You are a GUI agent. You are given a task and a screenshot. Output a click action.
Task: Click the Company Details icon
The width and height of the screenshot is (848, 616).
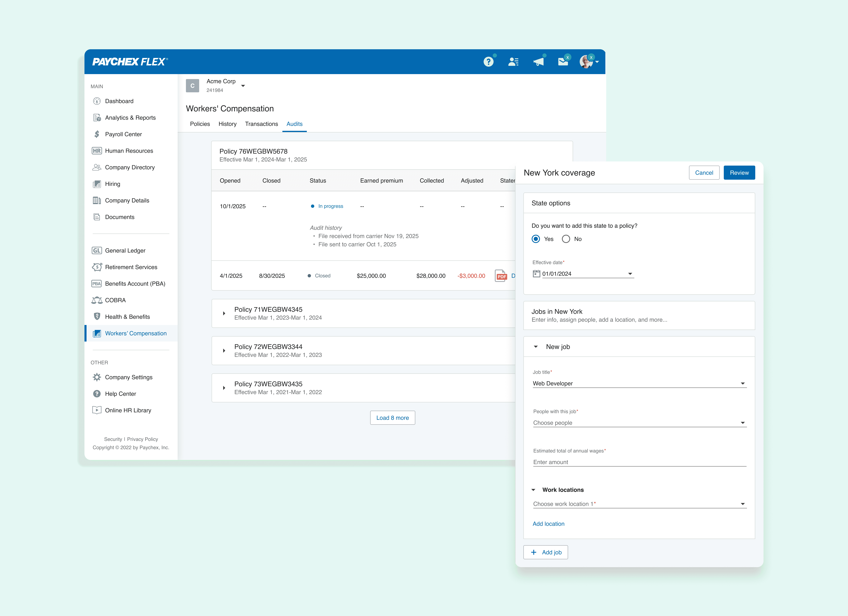(x=97, y=200)
